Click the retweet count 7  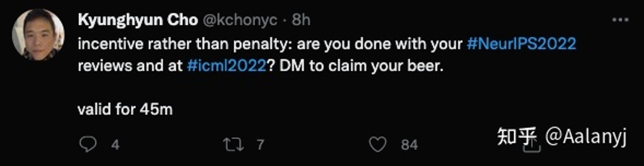[260, 145]
